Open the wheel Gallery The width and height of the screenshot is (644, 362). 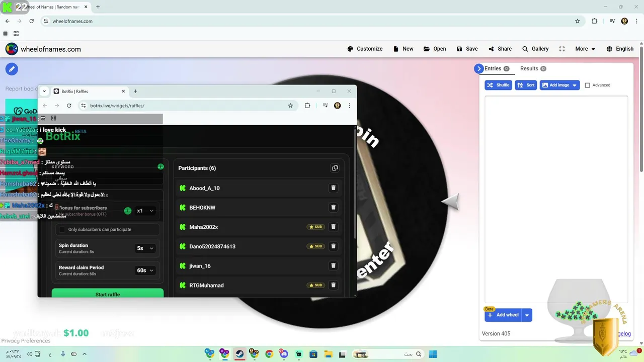(x=535, y=49)
